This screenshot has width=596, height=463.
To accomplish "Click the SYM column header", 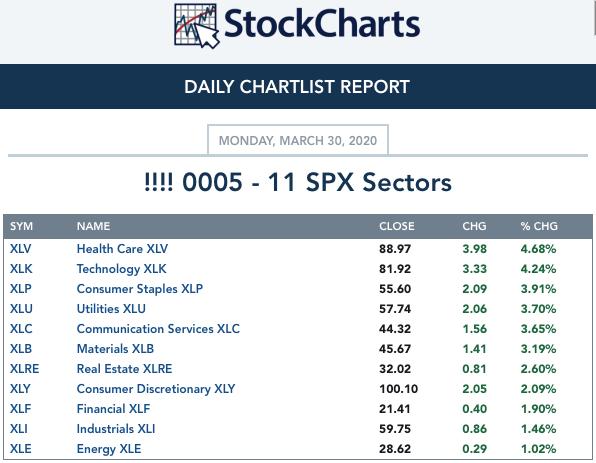I will pyautogui.click(x=21, y=226).
